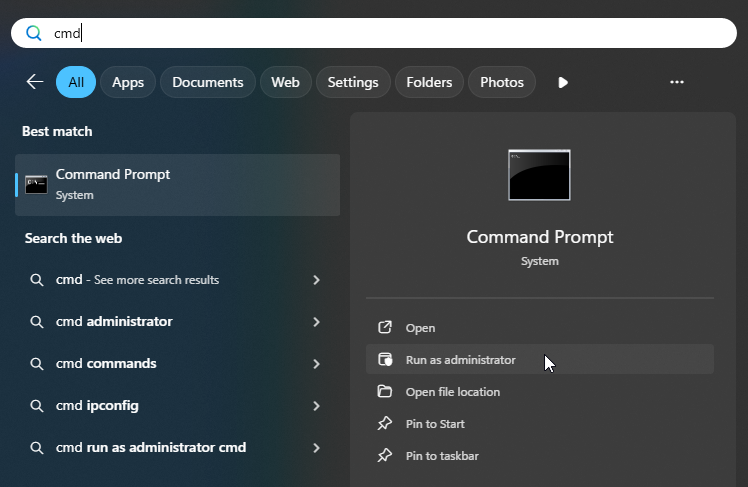The height and width of the screenshot is (487, 748).
Task: Click the large Command Prompt preview icon
Action: click(539, 175)
